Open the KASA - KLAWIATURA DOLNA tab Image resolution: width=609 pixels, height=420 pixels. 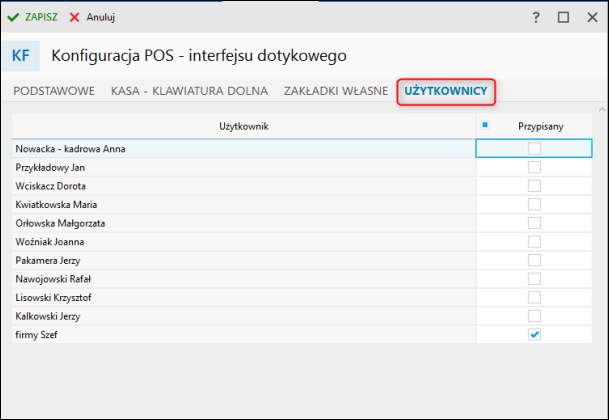(x=188, y=91)
